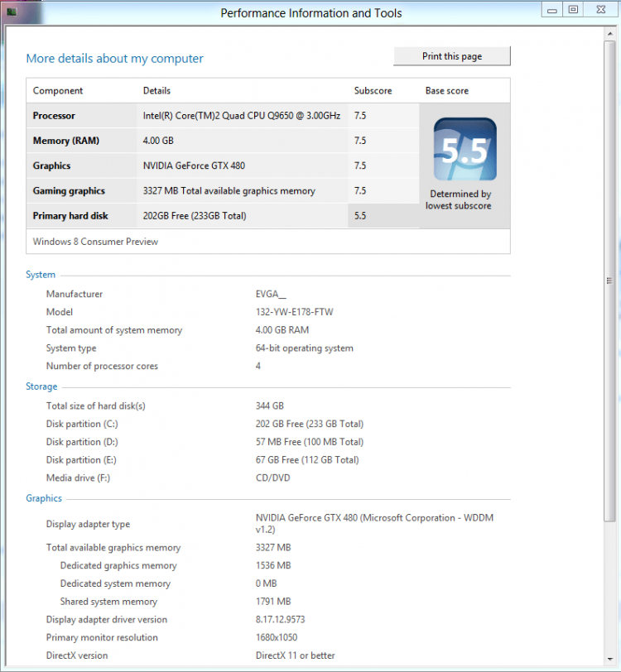Click 57 MB Free (100 MB Total) value

coord(310,442)
